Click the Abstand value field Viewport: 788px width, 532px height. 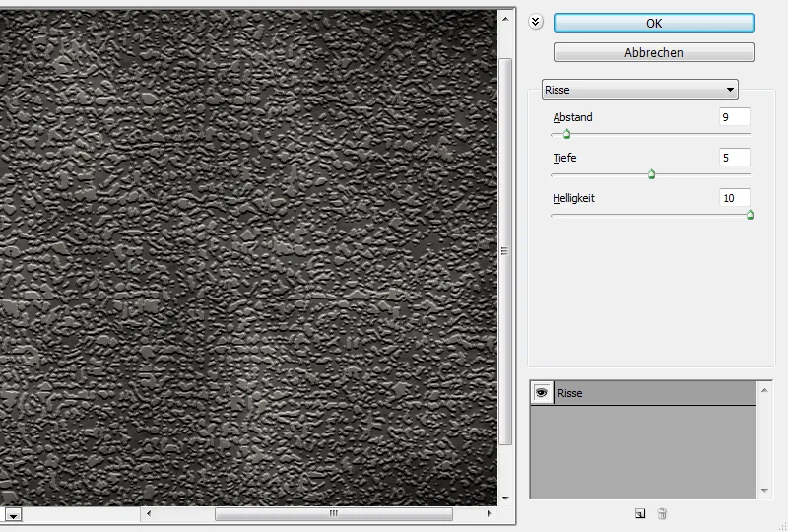(x=734, y=117)
